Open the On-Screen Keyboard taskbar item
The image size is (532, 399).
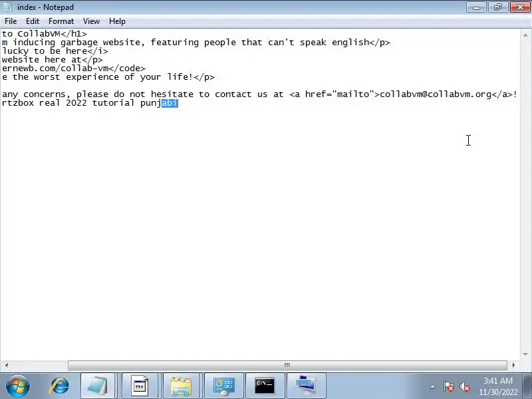pyautogui.click(x=306, y=386)
